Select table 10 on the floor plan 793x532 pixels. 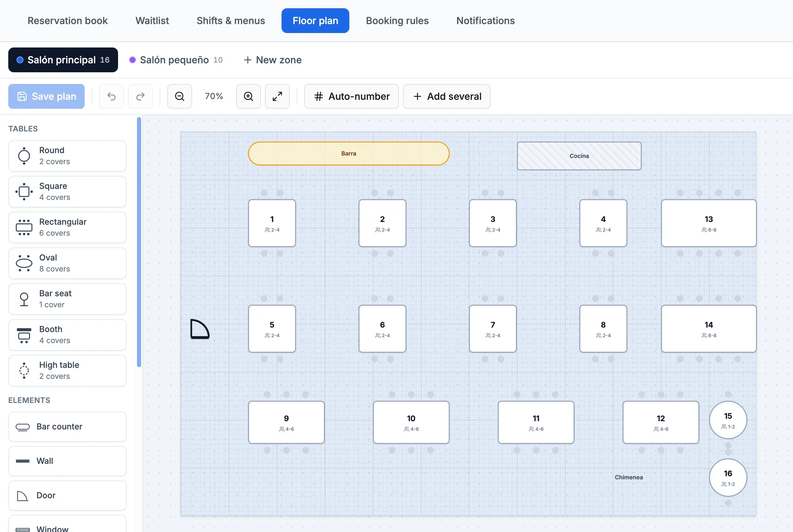coord(411,423)
